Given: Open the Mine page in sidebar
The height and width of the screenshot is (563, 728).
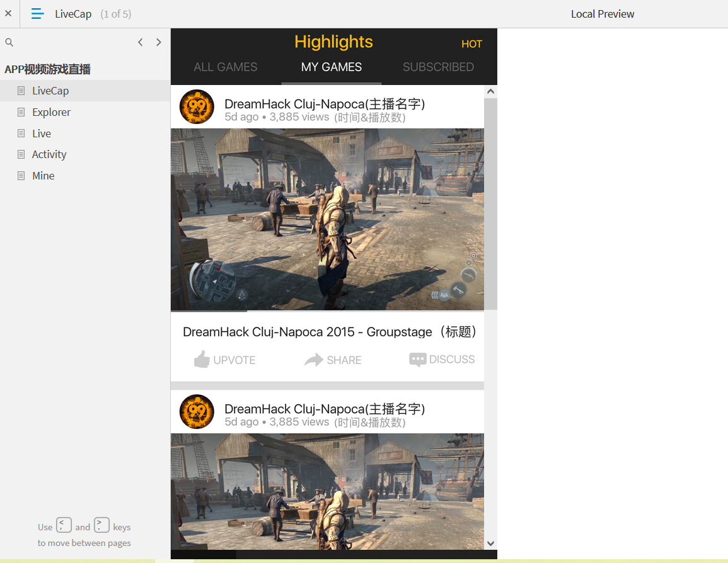Looking at the screenshot, I should click(x=85, y=176).
